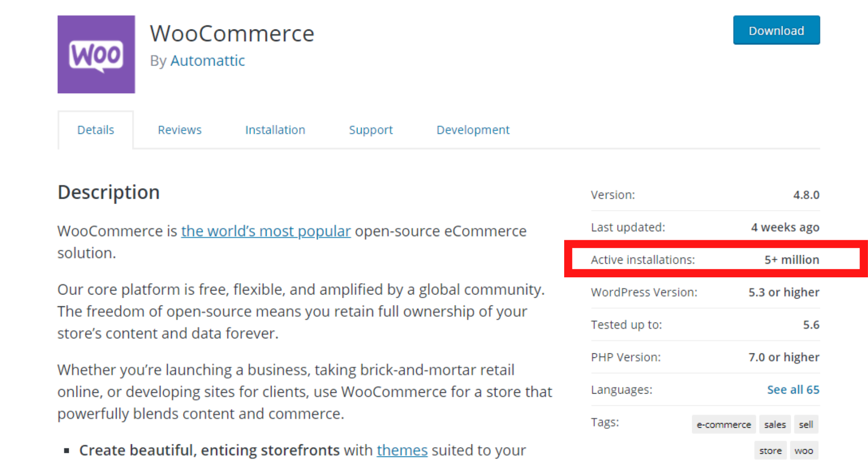Click the version value 4.8.0
Viewport: 868px width, 466px height.
[x=806, y=195]
